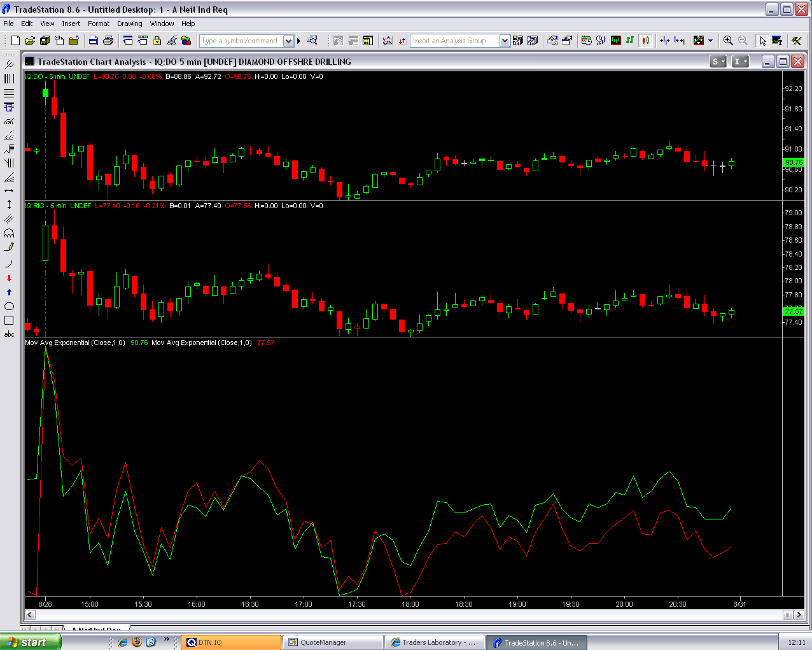
Task: Select the vertical lines cycle tool
Action: (x=9, y=78)
